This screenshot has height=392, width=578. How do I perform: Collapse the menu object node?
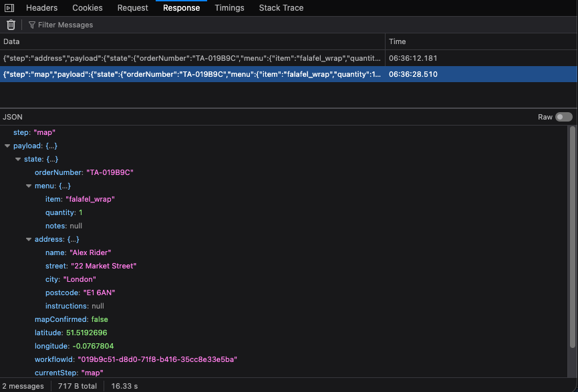point(29,186)
